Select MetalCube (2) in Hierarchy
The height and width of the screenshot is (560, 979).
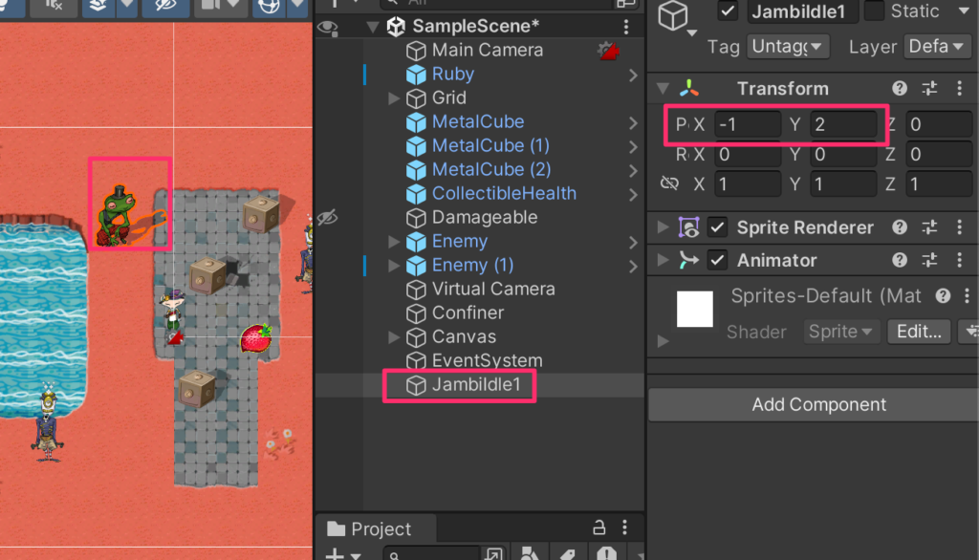coord(490,170)
